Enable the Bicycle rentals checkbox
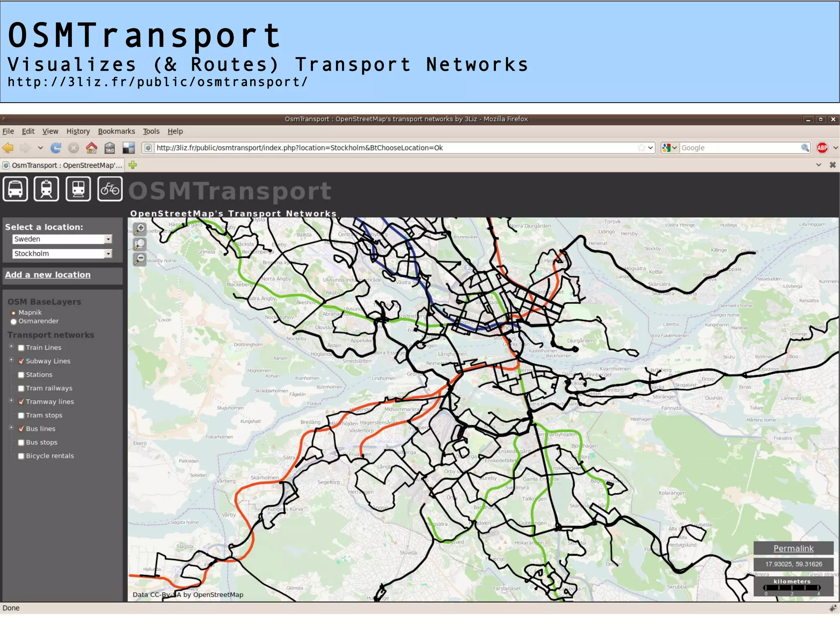The height and width of the screenshot is (630, 840). coord(21,456)
